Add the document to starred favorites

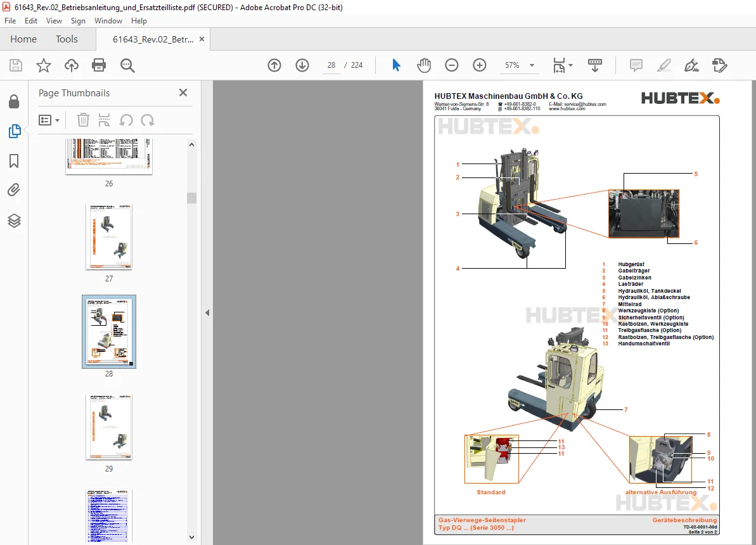point(43,65)
